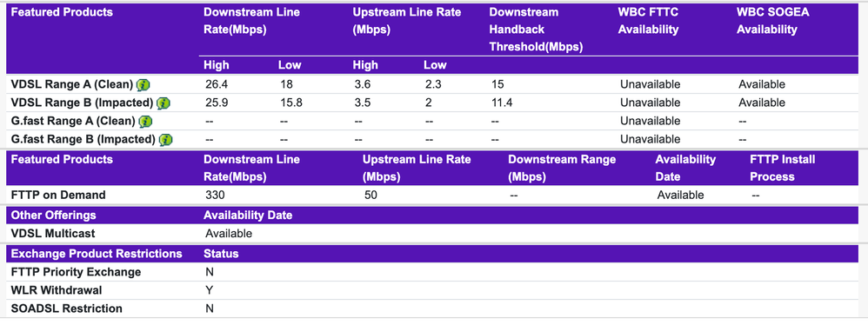Click info icon beside VDSL Range A (Clean)
The width and height of the screenshot is (868, 325).
(x=144, y=85)
